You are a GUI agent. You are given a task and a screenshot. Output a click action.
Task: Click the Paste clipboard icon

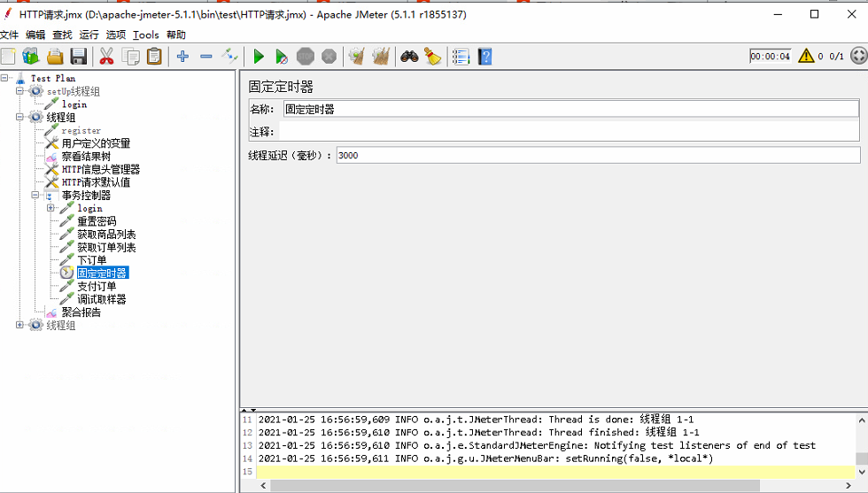[x=154, y=57]
